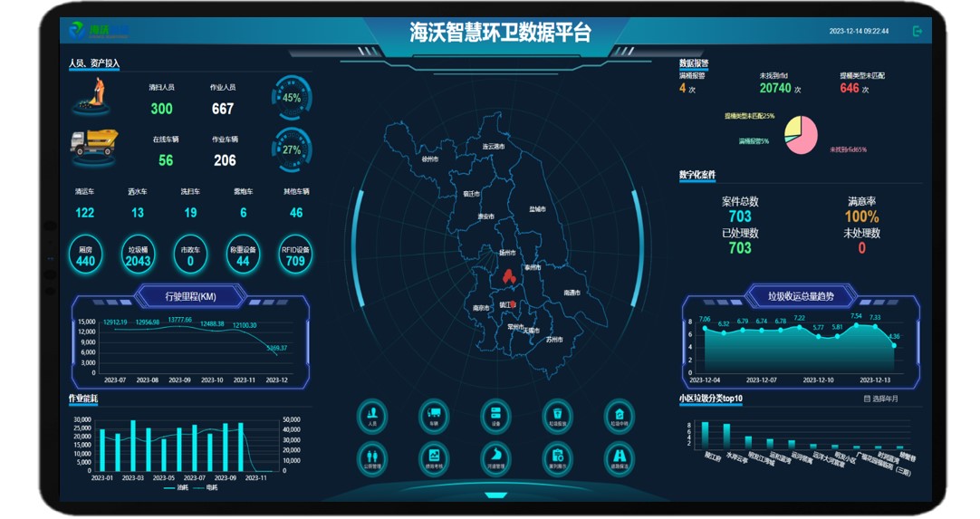
Task: Click the 27% circular gauge
Action: tap(292, 149)
